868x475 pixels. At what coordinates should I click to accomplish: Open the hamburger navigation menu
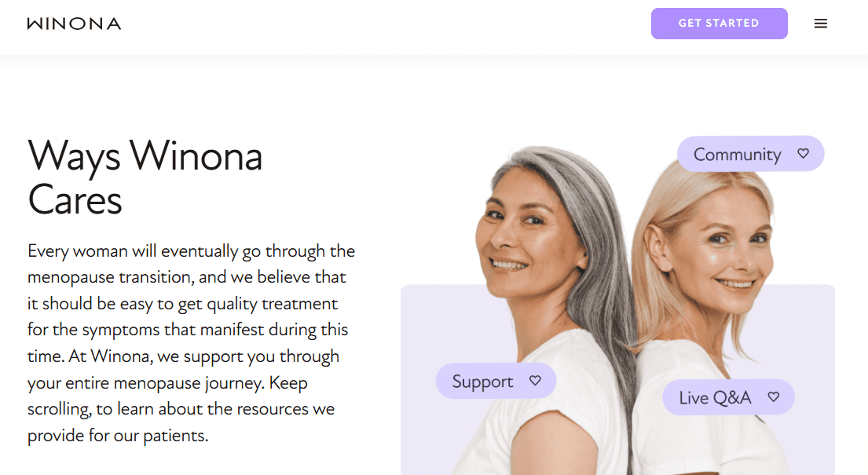point(821,24)
